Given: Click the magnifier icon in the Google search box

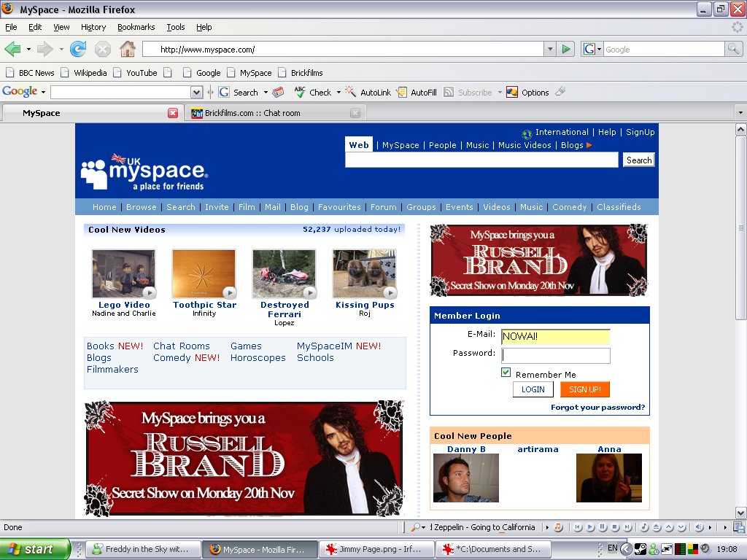Looking at the screenshot, I should [733, 49].
